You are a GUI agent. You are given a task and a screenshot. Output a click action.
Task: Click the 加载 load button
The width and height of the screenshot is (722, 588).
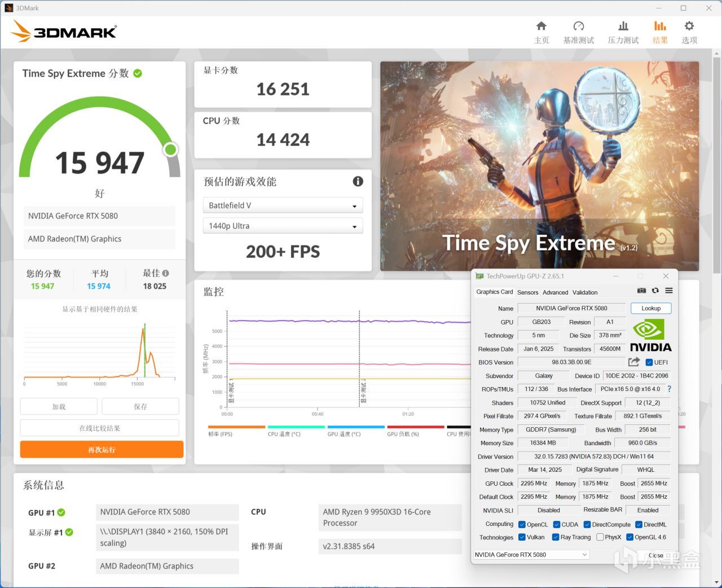click(x=59, y=406)
